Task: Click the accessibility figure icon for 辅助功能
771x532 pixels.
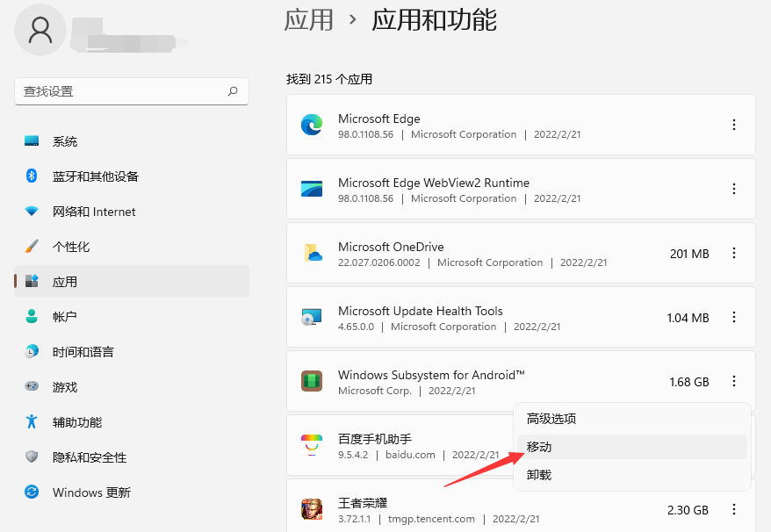Action: pos(32,421)
